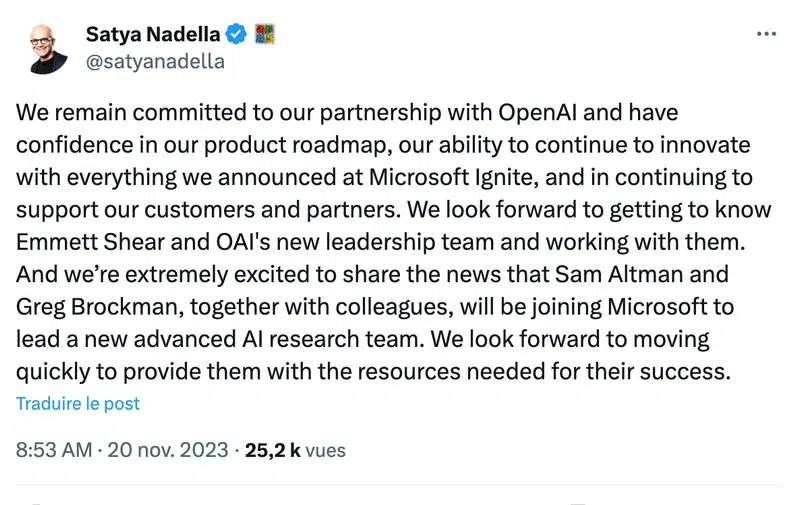Click the Traduire le post link
This screenshot has width=800, height=505.
click(x=78, y=404)
